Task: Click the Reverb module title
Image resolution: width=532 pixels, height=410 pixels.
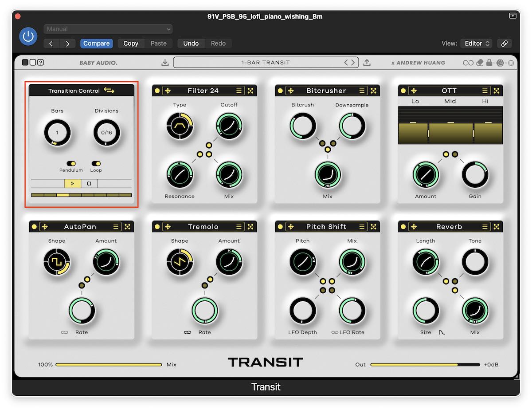Action: (449, 227)
